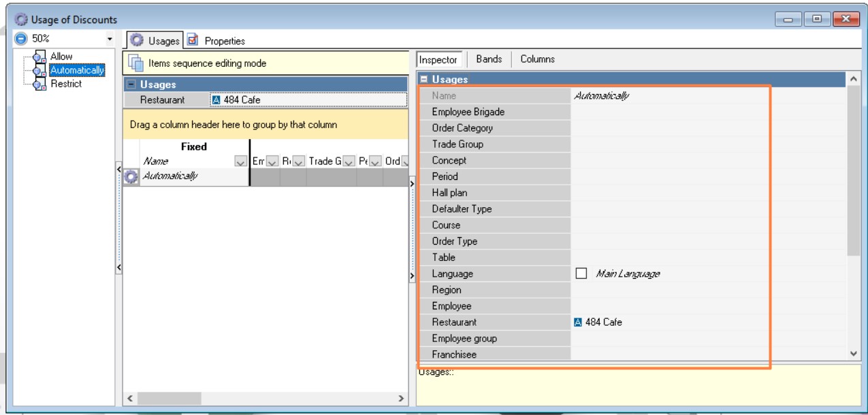Collapse the Usages section in Inspector
Image resolution: width=868 pixels, height=415 pixels.
423,80
